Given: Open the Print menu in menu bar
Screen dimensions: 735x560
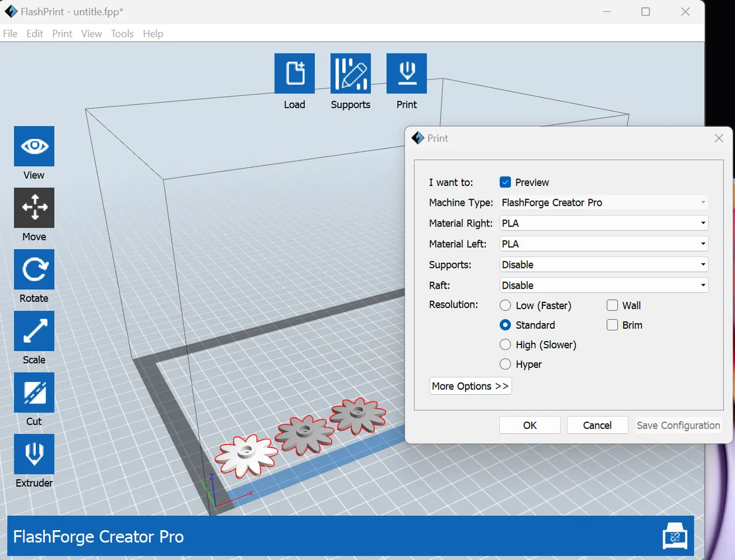Looking at the screenshot, I should (62, 34).
